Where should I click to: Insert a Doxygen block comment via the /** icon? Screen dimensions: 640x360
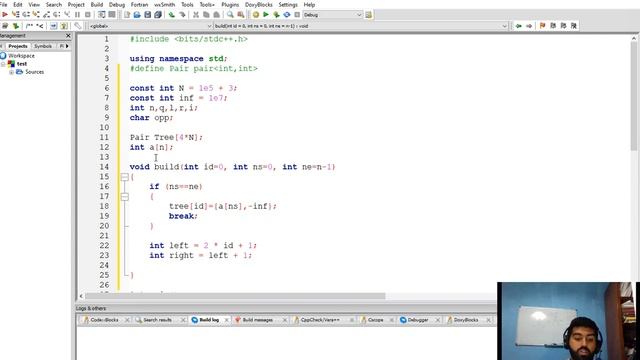pos(29,26)
